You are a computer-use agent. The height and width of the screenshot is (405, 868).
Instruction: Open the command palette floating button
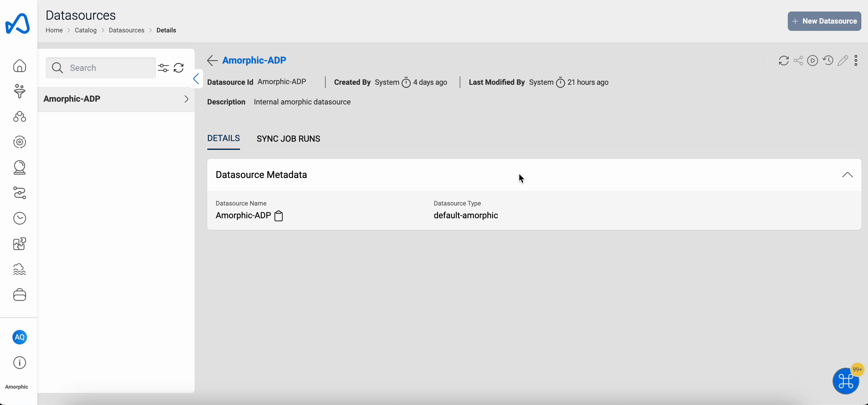coord(845,381)
